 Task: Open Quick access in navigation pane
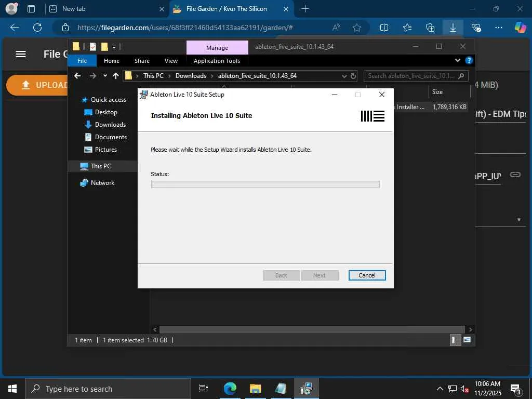tap(108, 99)
